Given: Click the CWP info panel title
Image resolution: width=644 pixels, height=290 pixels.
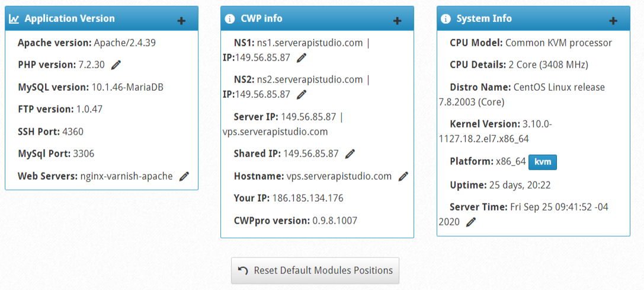Looking at the screenshot, I should pyautogui.click(x=262, y=18).
